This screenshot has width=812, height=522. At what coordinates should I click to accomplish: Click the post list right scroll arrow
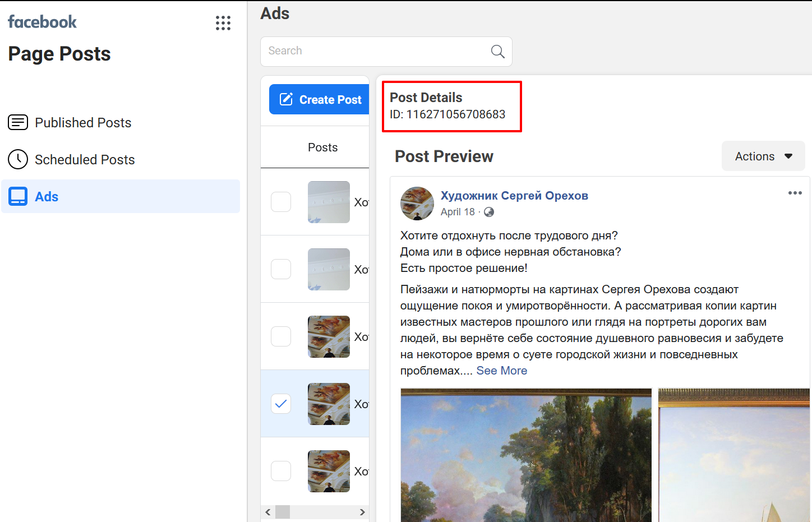(362, 512)
